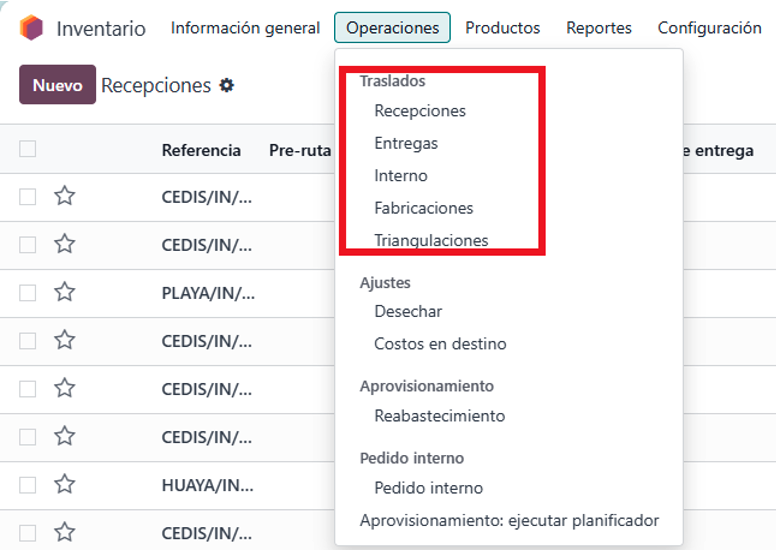Viewport: 776px width, 551px height.
Task: Star the first CEDIS/IN reception row
Action: tap(65, 196)
